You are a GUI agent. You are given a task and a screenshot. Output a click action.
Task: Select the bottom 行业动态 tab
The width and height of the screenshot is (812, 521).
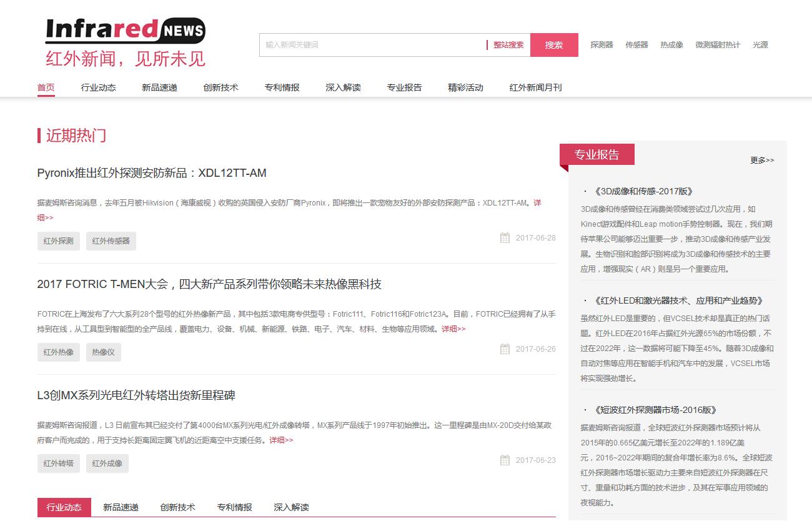pos(64,507)
